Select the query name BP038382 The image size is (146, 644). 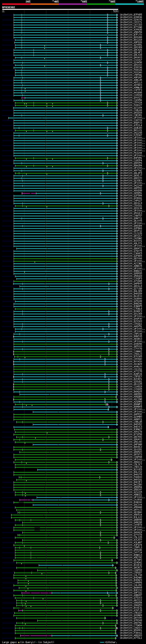pos(8,7)
